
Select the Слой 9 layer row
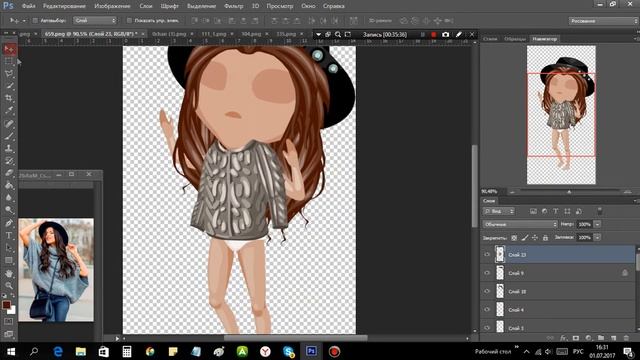(558, 273)
